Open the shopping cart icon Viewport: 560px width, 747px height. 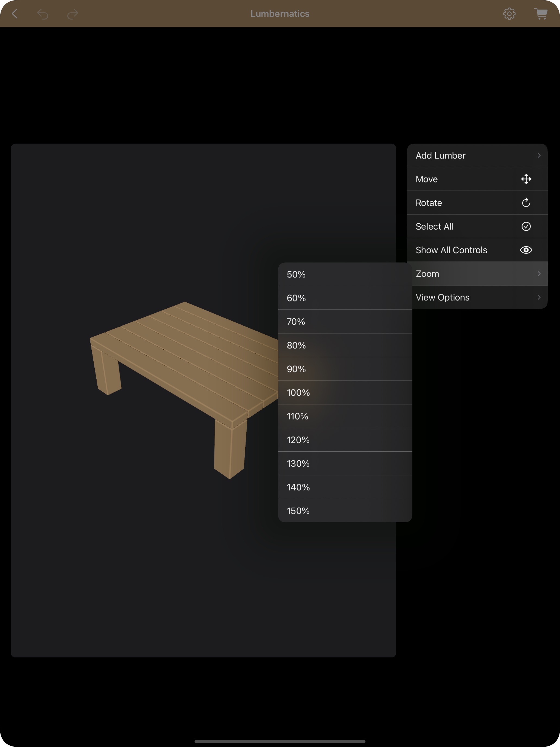(541, 14)
